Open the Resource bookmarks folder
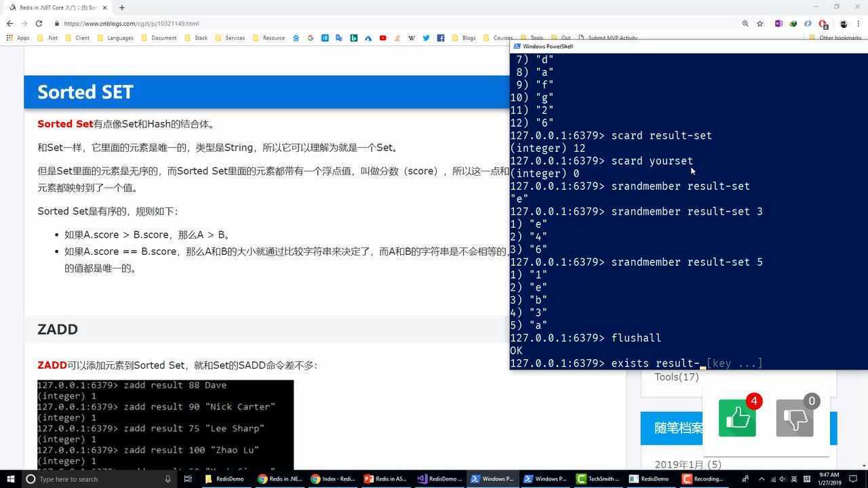The height and width of the screenshot is (488, 868). 269,38
